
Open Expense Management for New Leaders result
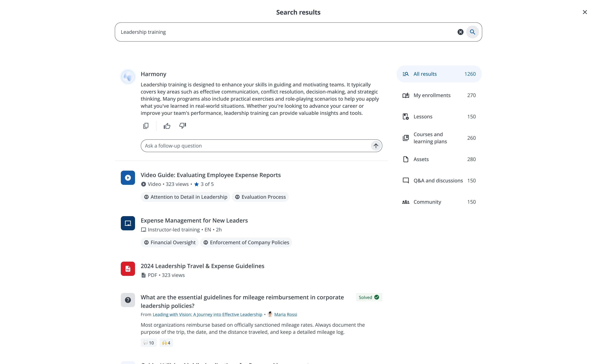pyautogui.click(x=194, y=220)
